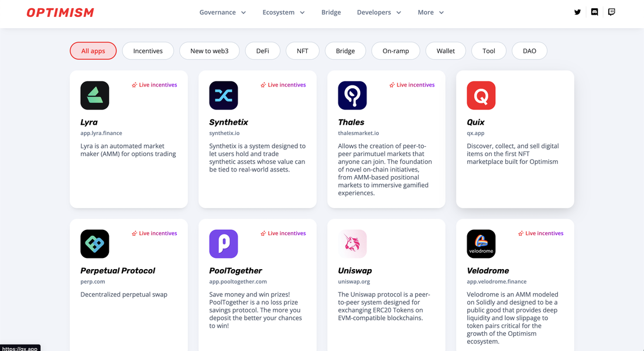Open the Synthetix logo icon
This screenshot has width=644, height=351.
(x=224, y=95)
